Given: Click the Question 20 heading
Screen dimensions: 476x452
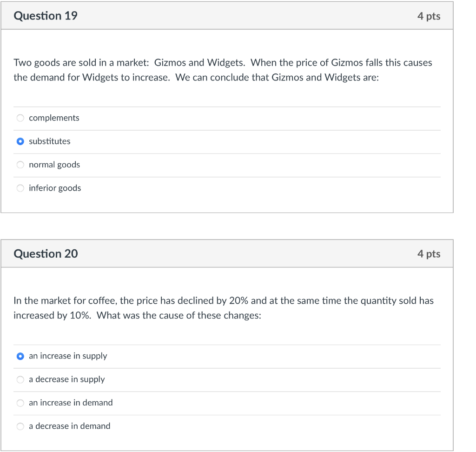Looking at the screenshot, I should (x=46, y=253).
